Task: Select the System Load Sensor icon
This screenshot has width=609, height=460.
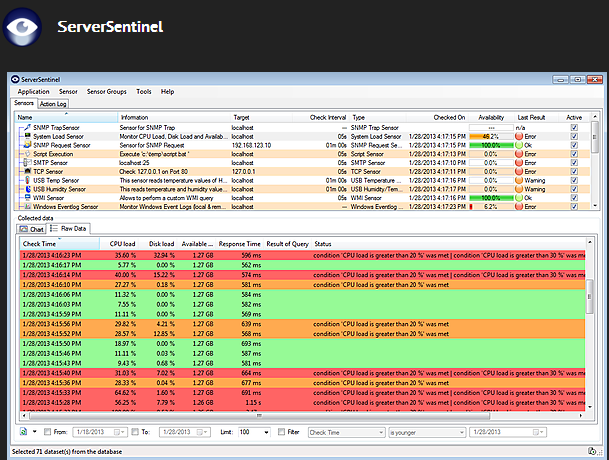Action: coord(27,136)
